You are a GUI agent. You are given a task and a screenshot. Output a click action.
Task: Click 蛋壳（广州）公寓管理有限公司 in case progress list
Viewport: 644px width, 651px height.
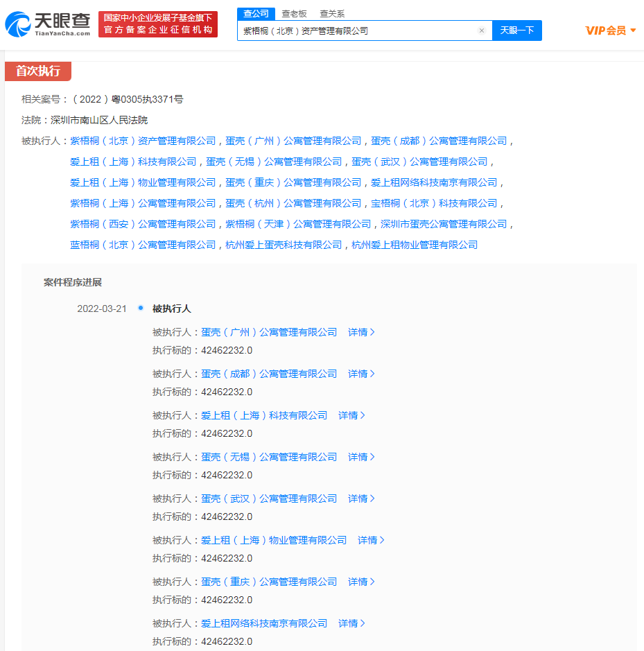tap(269, 333)
